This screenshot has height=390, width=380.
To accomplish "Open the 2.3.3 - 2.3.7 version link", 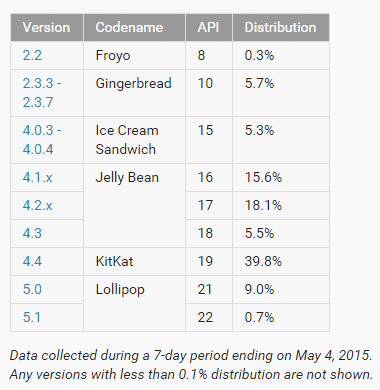I will tap(42, 93).
